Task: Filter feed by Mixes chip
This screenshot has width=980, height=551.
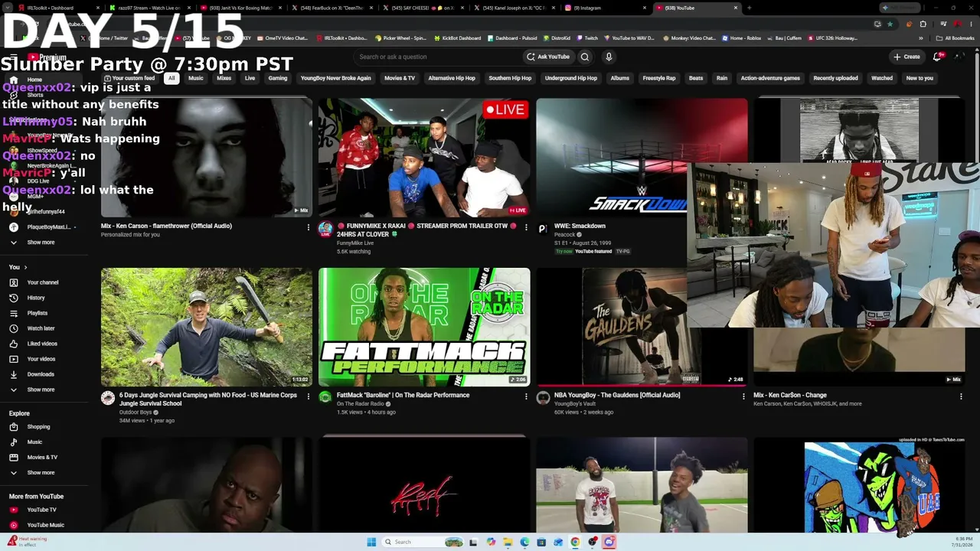Action: point(224,78)
